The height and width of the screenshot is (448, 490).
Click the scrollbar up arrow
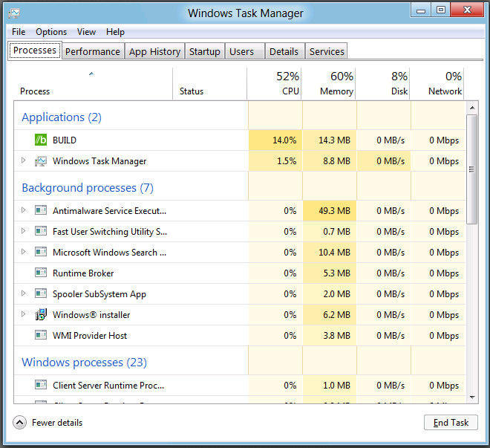(x=472, y=108)
